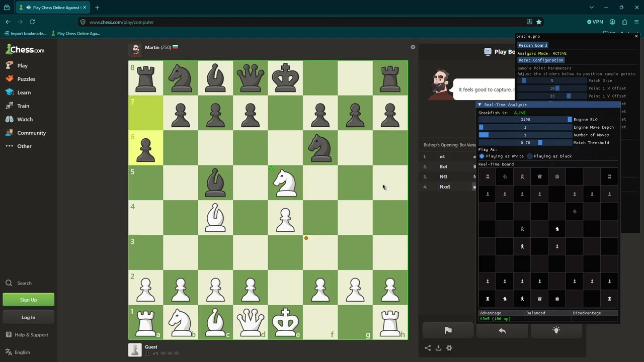The width and height of the screenshot is (644, 362).
Task: Open Import bookmarks item
Action: 25,34
